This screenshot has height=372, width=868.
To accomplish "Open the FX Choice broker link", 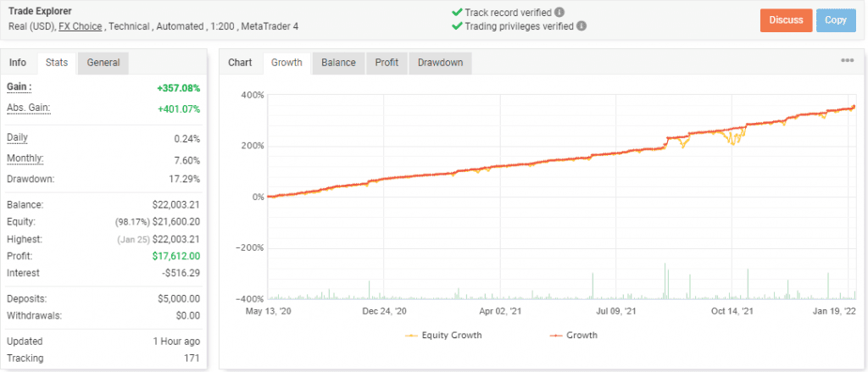I will 81,26.
